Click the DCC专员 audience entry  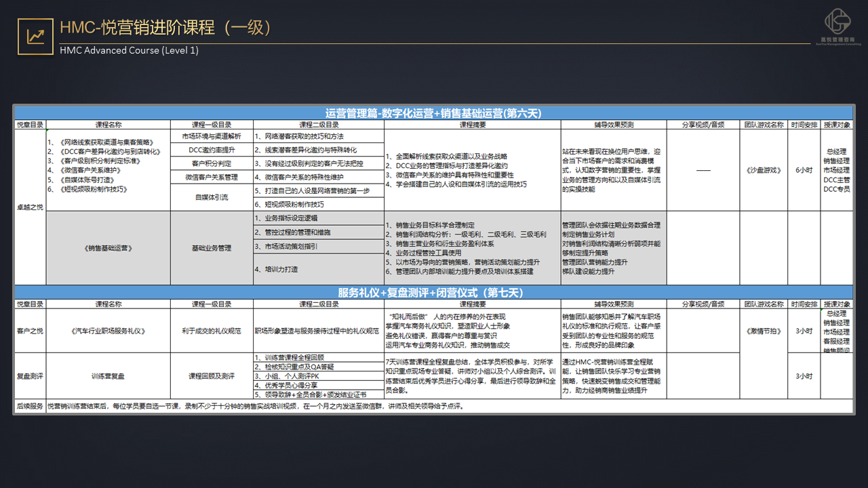point(836,189)
